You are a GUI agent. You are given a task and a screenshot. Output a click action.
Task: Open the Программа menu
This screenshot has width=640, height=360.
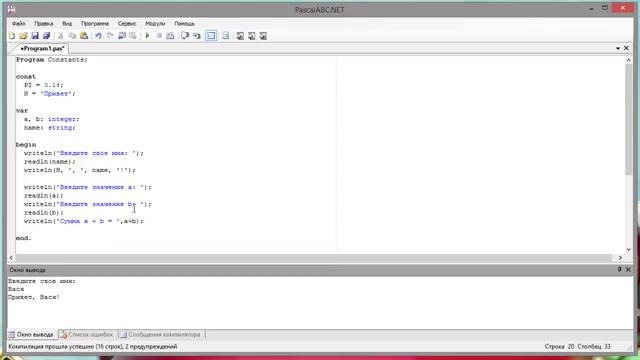click(95, 24)
